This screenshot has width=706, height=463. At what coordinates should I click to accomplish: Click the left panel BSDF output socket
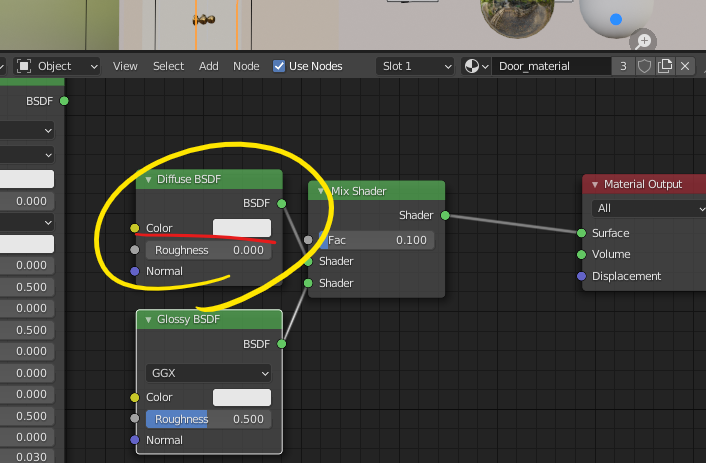click(64, 101)
